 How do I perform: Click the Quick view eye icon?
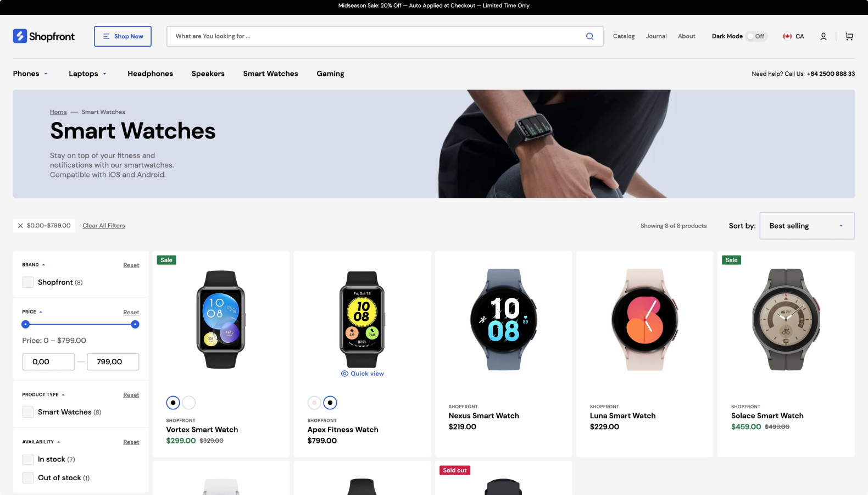click(x=344, y=374)
